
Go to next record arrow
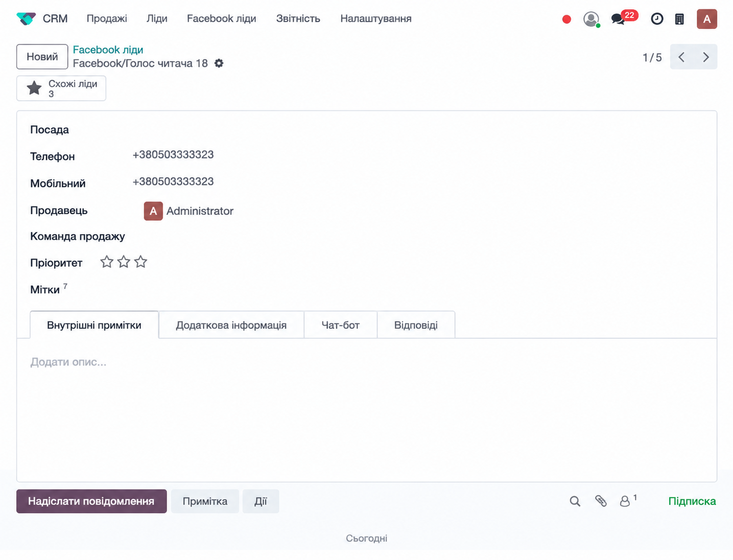(x=705, y=57)
